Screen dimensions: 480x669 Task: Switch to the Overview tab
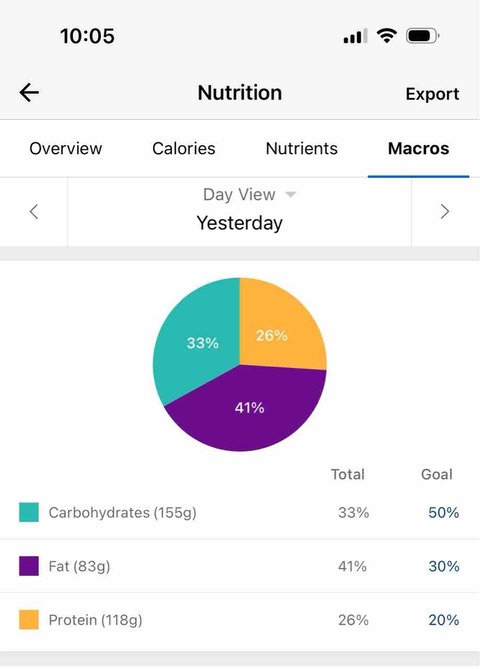66,148
